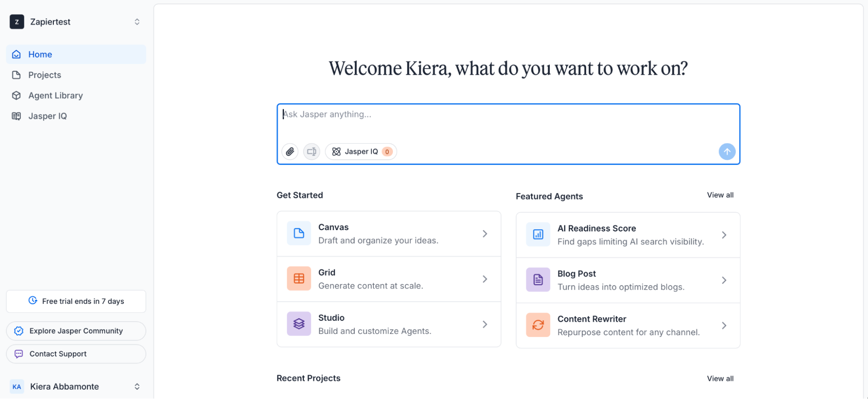
Task: Click 'Turn ideas into optimized blogs.' text
Action: point(621,287)
